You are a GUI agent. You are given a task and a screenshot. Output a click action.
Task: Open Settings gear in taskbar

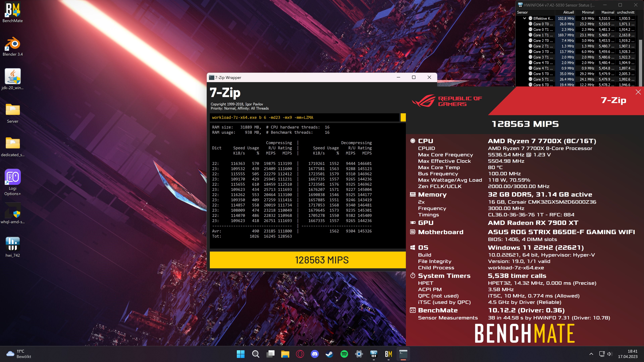coord(359,354)
